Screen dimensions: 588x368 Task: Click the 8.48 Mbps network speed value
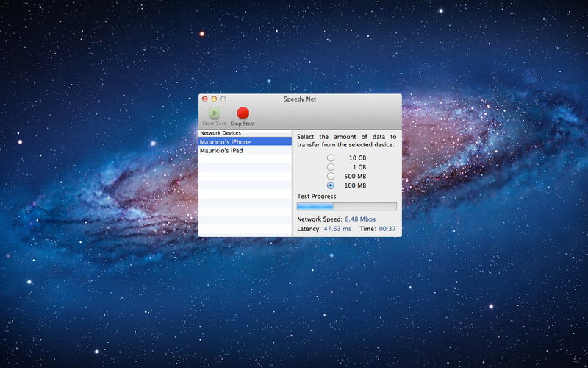[361, 219]
